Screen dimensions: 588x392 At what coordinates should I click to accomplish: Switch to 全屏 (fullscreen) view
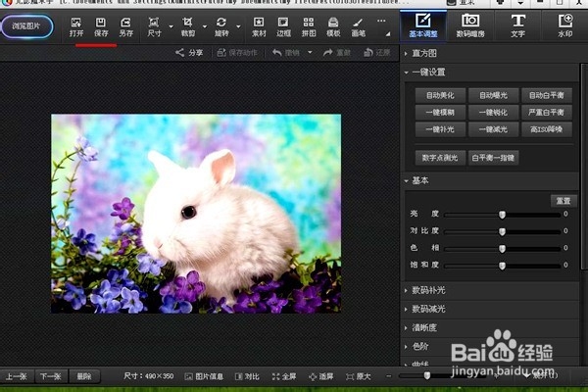284,376
